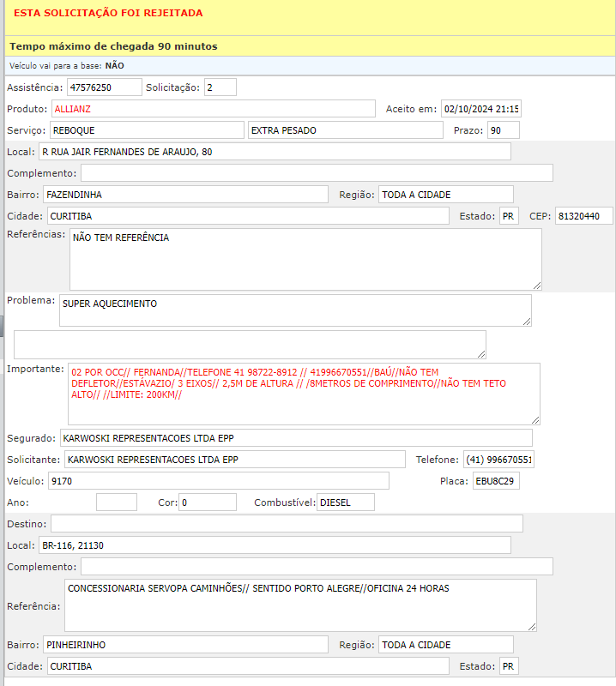Click the Telefone field
Image resolution: width=616 pixels, height=686 pixels.
tap(498, 460)
